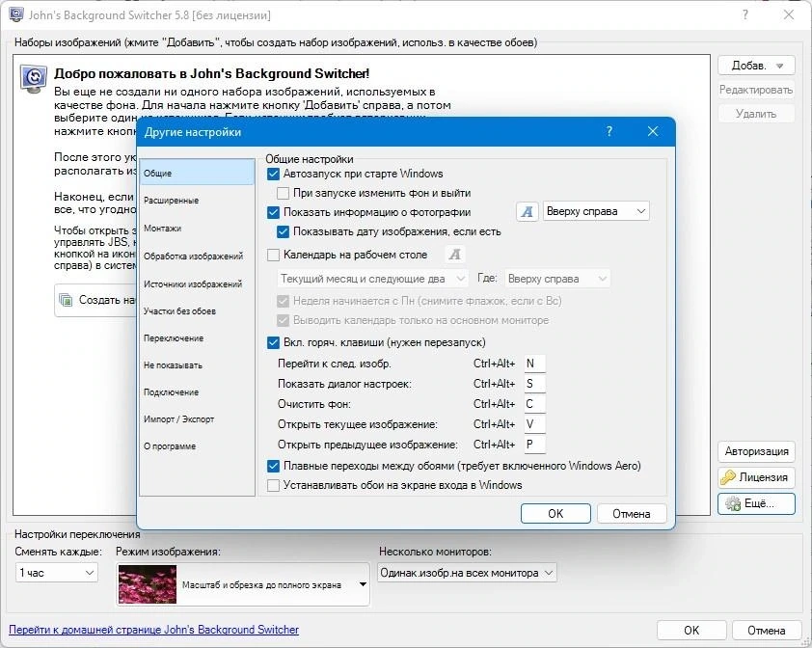
Task: Click Отмена button in main window
Action: pos(767,630)
